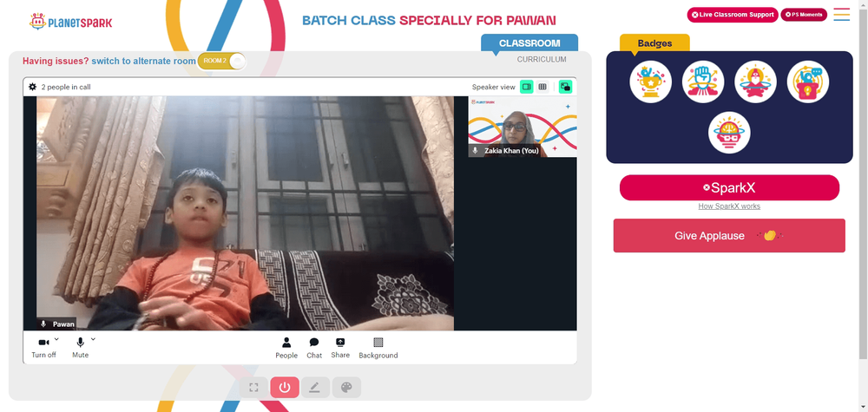Give Applause to the student
The width and height of the screenshot is (868, 412).
[729, 236]
